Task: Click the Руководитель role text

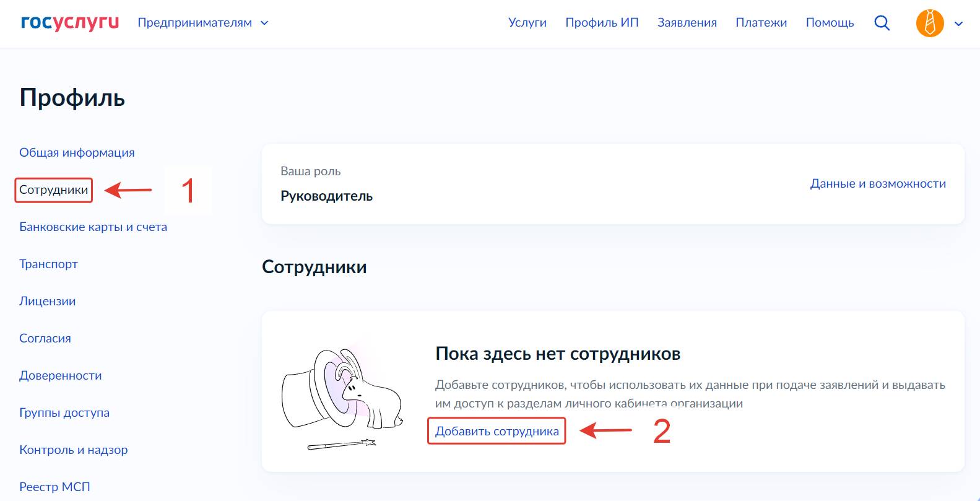Action: tap(326, 196)
